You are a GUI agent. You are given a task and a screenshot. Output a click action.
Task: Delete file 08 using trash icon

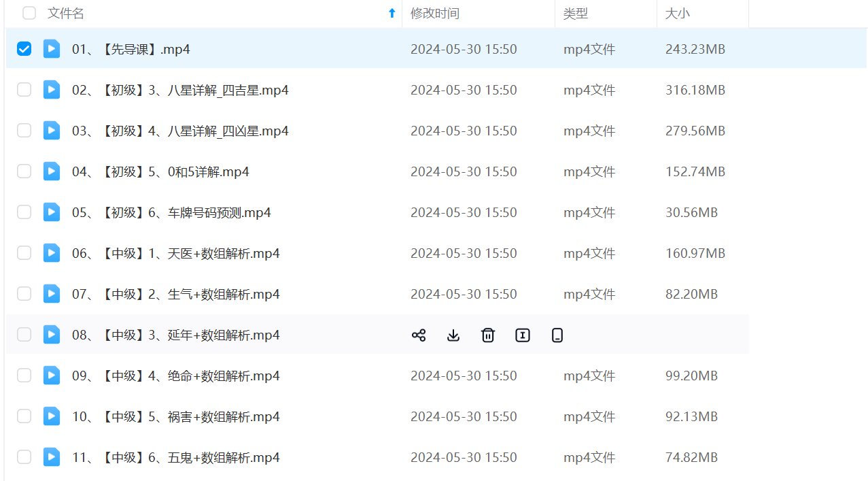coord(488,335)
